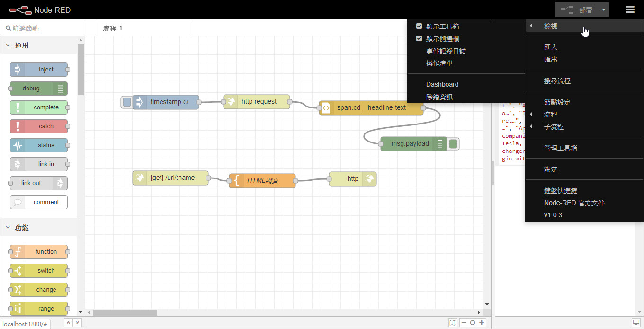Select the inject node in the palette
Viewport: 644px width, 329px height.
[39, 69]
